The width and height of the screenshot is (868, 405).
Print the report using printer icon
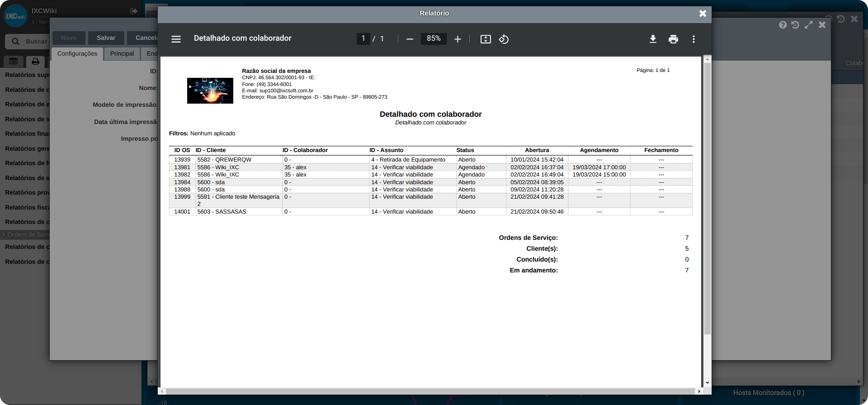tap(673, 39)
